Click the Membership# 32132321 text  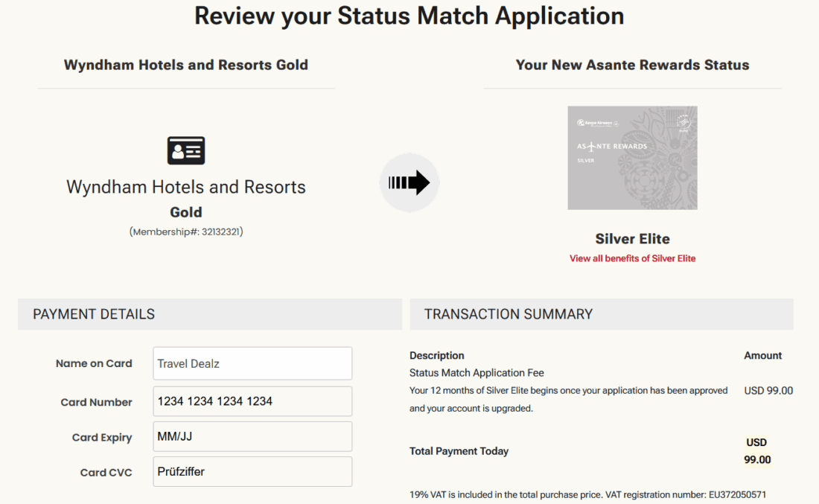(x=186, y=232)
